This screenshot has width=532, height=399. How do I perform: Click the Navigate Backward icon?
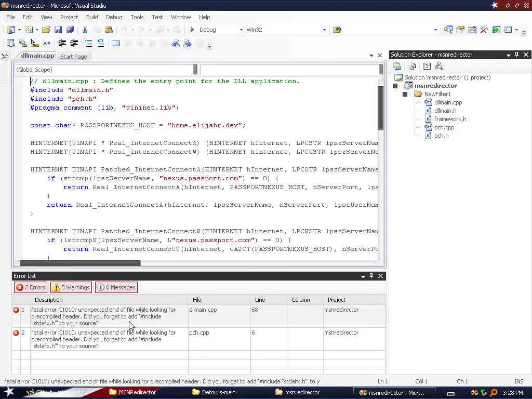point(176,44)
